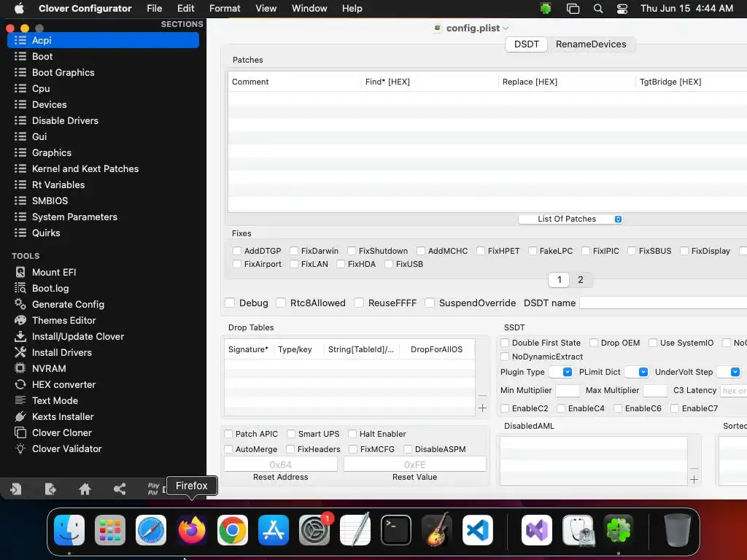Click the home icon in bottom bar
The height and width of the screenshot is (560, 747).
[85, 489]
